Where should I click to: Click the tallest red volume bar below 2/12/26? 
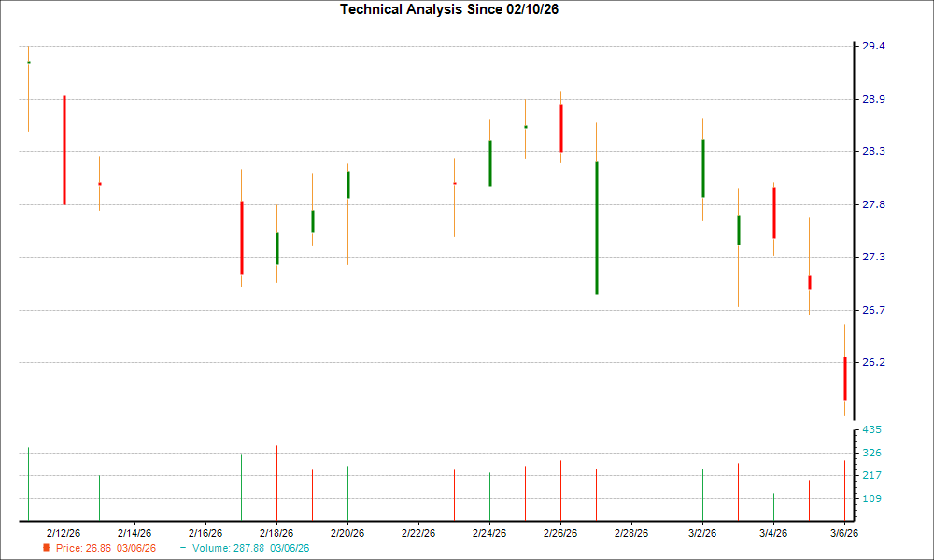[63, 471]
